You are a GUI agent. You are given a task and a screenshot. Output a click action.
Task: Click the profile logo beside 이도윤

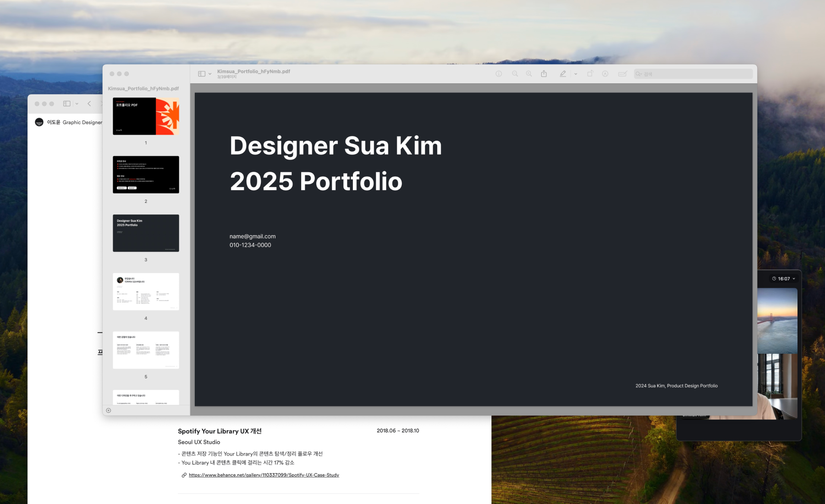coord(39,122)
